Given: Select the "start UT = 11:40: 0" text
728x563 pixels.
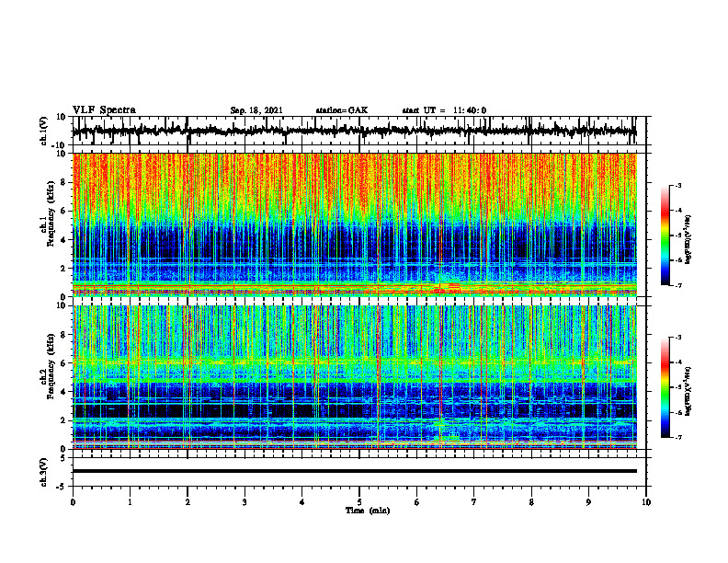Looking at the screenshot, I should pyautogui.click(x=444, y=110).
